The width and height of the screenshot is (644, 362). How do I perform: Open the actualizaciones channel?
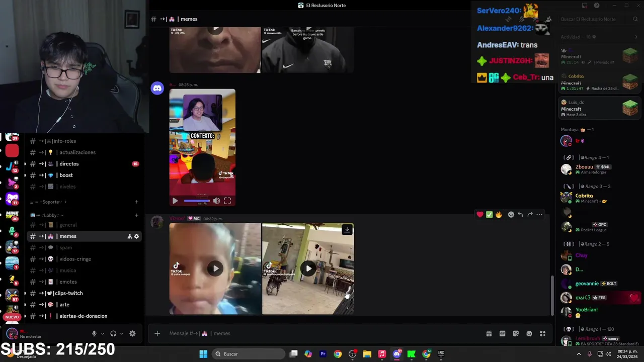click(x=84, y=152)
